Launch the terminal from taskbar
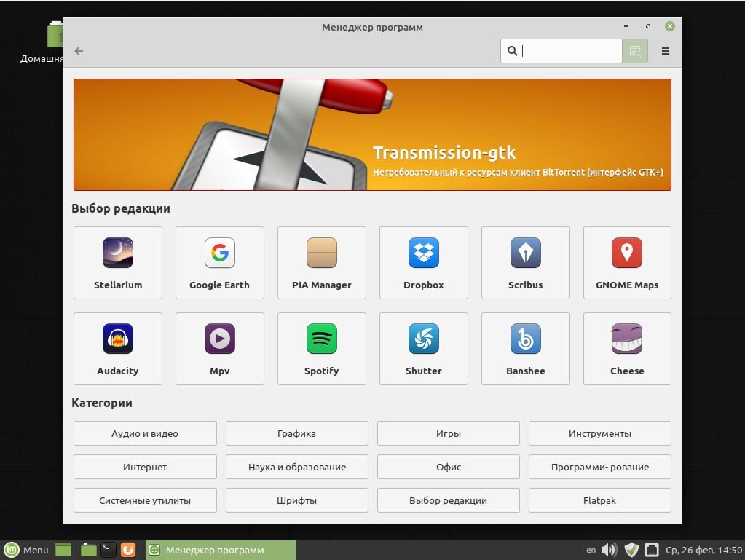 [108, 550]
